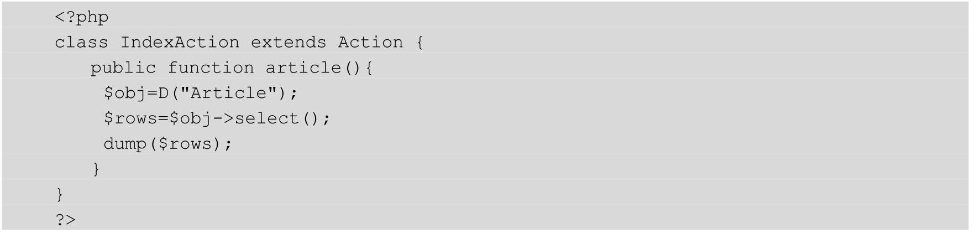
Task: Click the $rows variable being assigned
Action: 130,118
